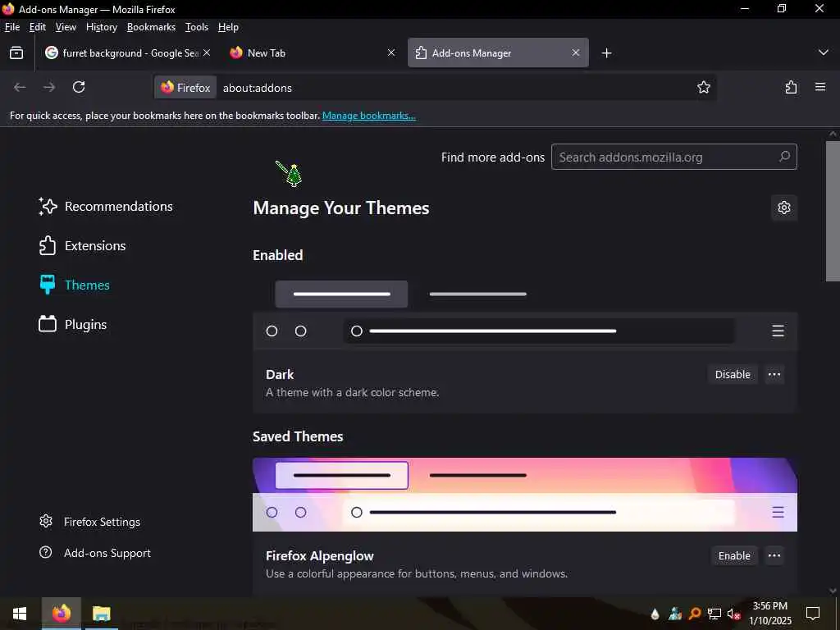Open File Explorer from taskbar
Screen dimensions: 840x630
click(x=101, y=614)
